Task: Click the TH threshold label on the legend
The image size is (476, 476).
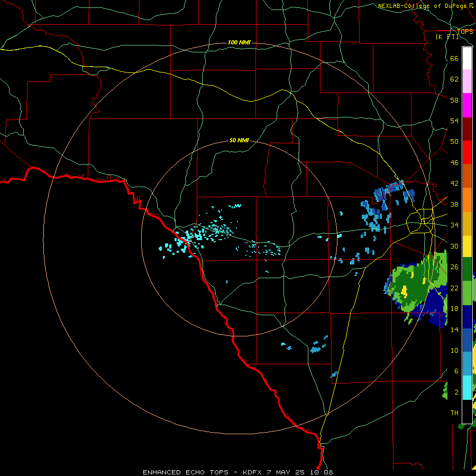Action: point(454,413)
